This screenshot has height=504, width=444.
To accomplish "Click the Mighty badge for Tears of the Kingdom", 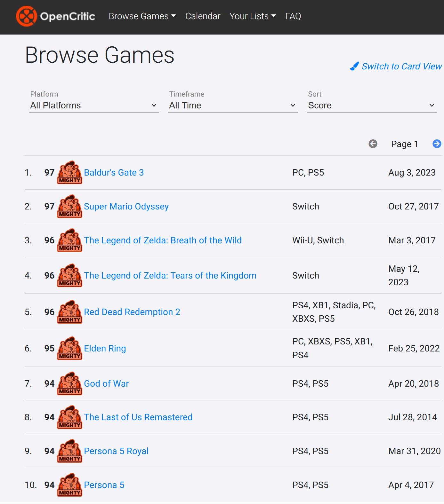I will point(70,275).
